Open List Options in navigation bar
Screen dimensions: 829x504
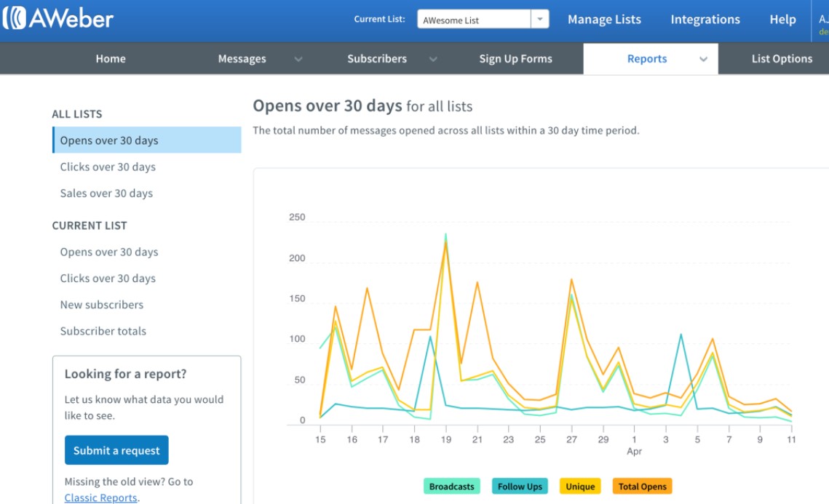(x=781, y=59)
